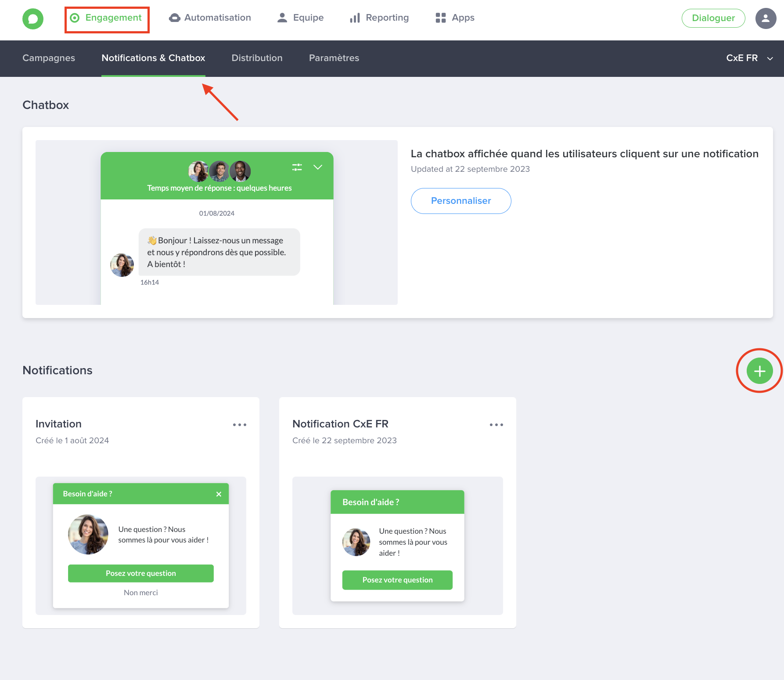The height and width of the screenshot is (680, 784).
Task: Click the Non merci link in Invitation preview
Action: coord(140,593)
